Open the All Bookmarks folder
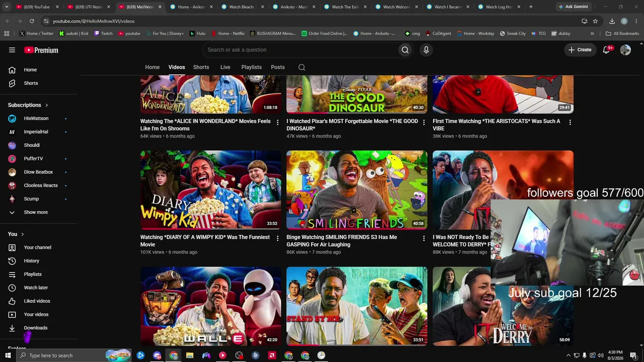Viewport: 644px width, 362px height. point(622,34)
